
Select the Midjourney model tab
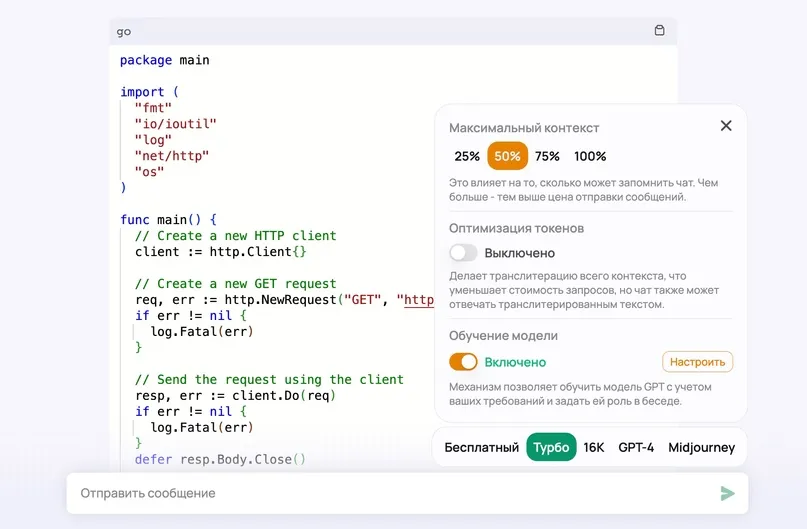[x=701, y=447]
